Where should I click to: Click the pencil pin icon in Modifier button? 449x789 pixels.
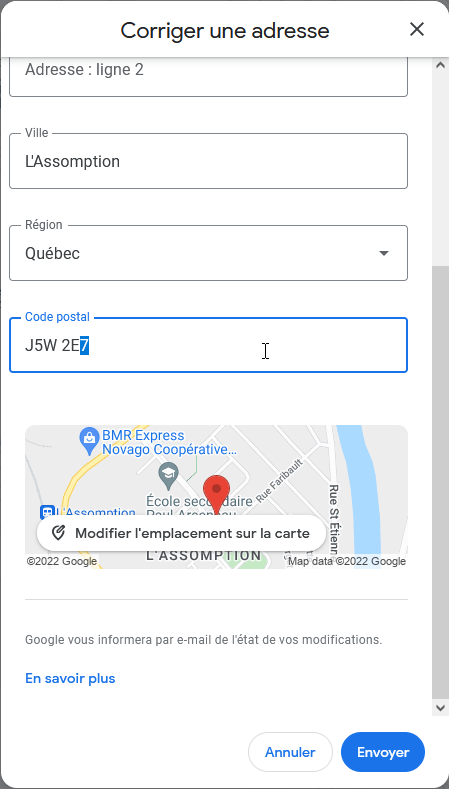[x=58, y=533]
